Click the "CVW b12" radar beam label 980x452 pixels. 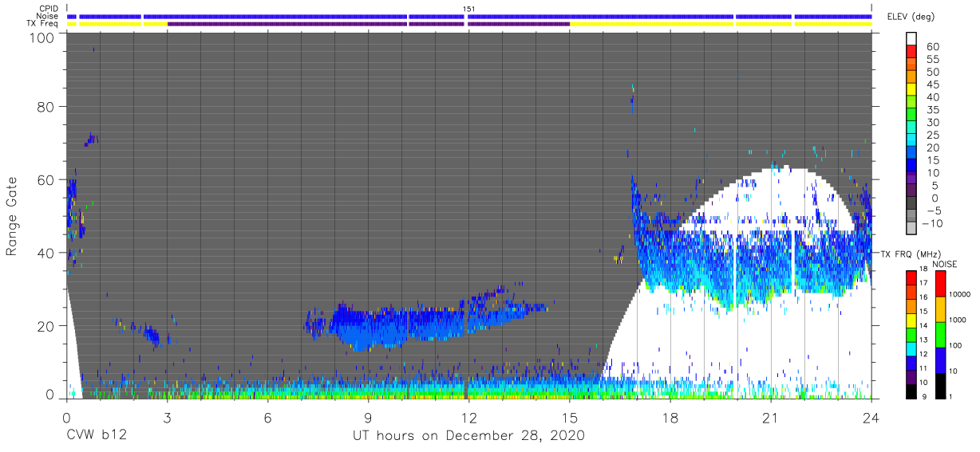tap(96, 436)
